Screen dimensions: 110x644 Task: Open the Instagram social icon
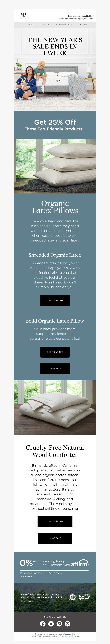[59, 624]
